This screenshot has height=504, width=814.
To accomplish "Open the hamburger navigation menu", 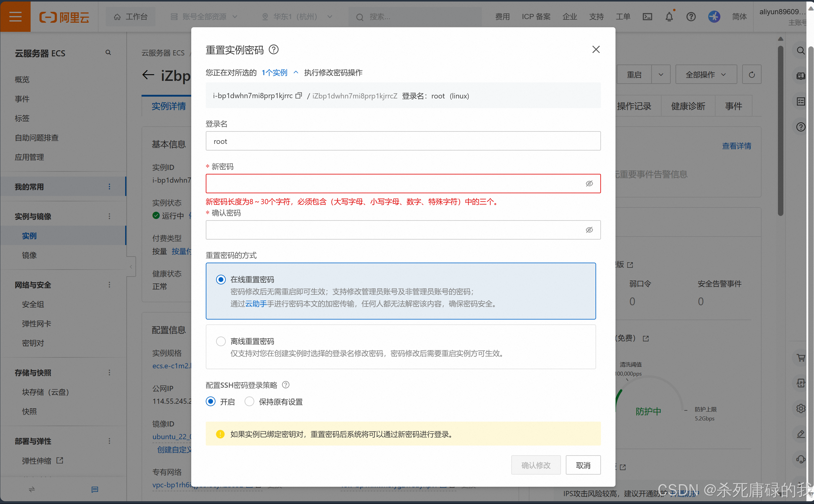I will (15, 16).
